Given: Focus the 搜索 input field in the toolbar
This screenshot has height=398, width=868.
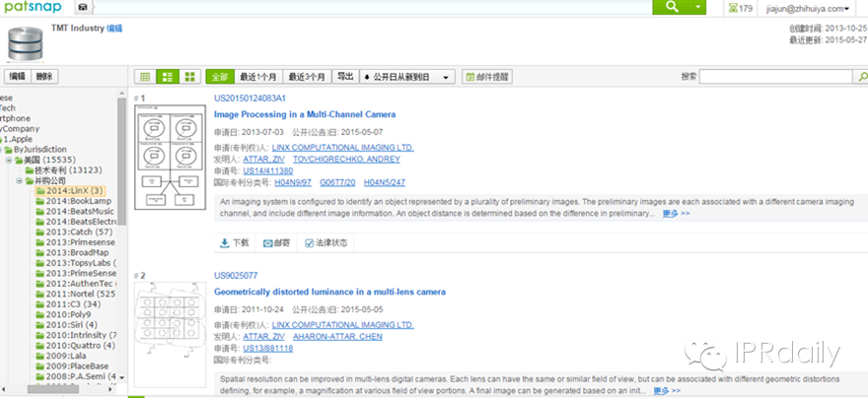Looking at the screenshot, I should click(777, 77).
